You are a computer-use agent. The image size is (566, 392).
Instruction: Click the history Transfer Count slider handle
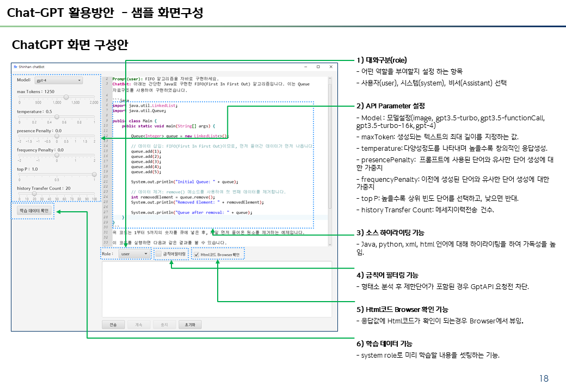[34, 193]
